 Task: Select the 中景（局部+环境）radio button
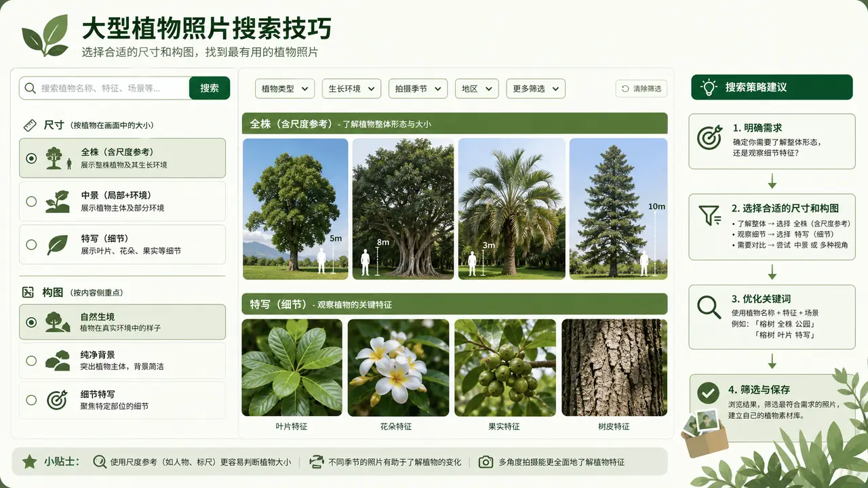(x=31, y=201)
